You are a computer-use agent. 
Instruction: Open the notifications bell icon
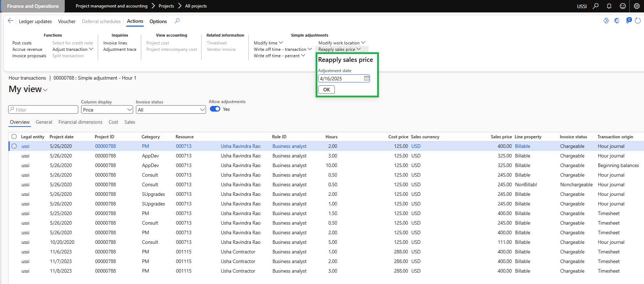(609, 6)
